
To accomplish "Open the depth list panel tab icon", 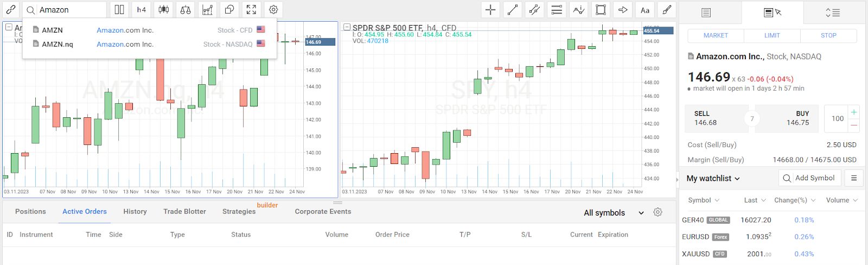I will (x=833, y=12).
